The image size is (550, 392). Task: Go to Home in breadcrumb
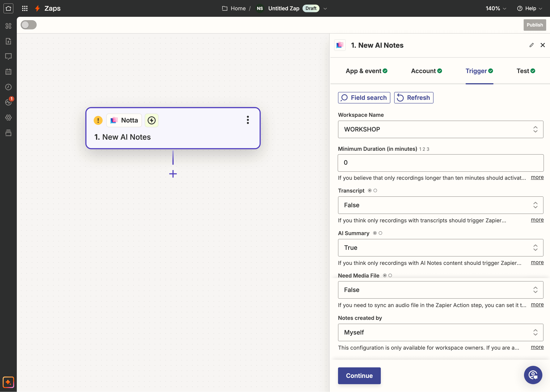(x=238, y=8)
